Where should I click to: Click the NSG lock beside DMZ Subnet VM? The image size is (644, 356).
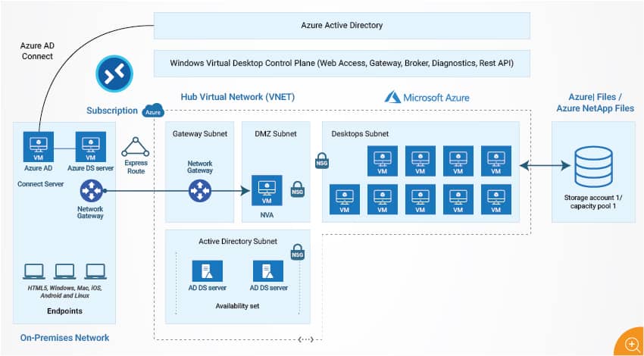click(x=297, y=189)
